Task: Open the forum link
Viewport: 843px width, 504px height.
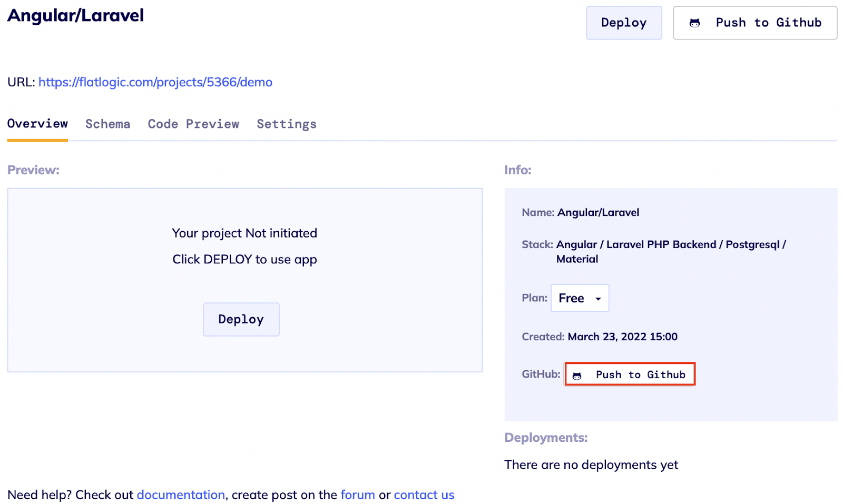Action: [358, 495]
